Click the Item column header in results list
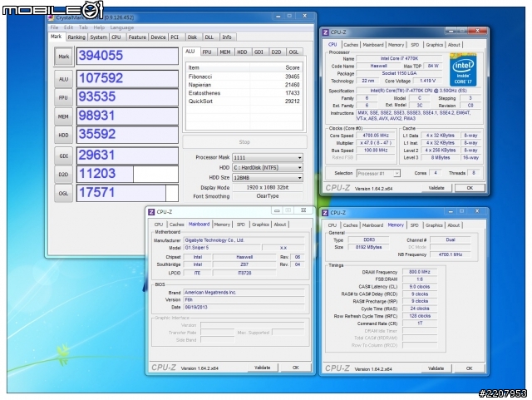Viewport: 532px width, 400px height. (x=218, y=67)
